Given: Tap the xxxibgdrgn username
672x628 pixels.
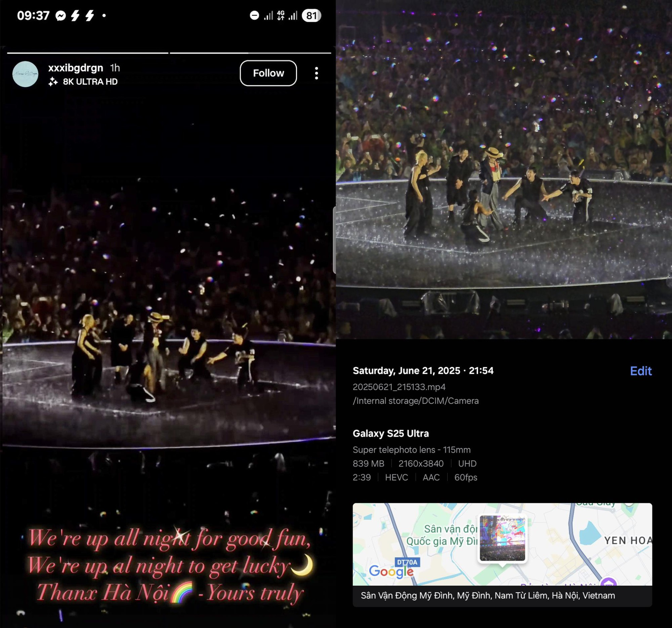Looking at the screenshot, I should (x=76, y=68).
